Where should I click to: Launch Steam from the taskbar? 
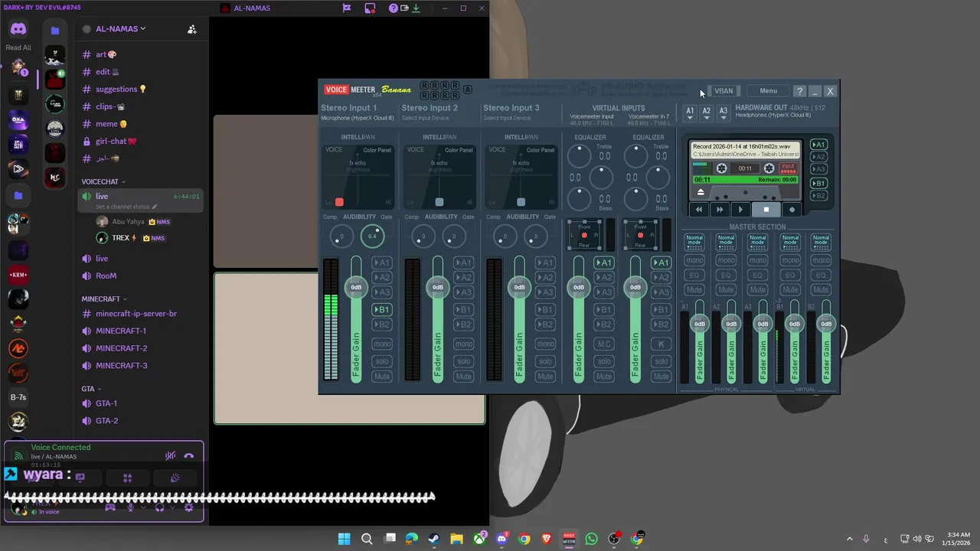pyautogui.click(x=434, y=539)
